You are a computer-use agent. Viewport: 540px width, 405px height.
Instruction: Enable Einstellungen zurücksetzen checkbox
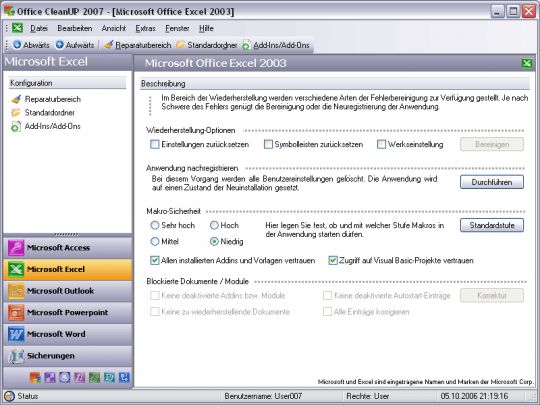[155, 144]
